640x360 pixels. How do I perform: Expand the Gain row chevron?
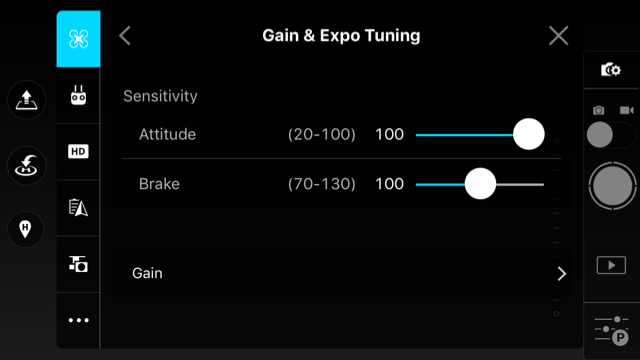562,273
